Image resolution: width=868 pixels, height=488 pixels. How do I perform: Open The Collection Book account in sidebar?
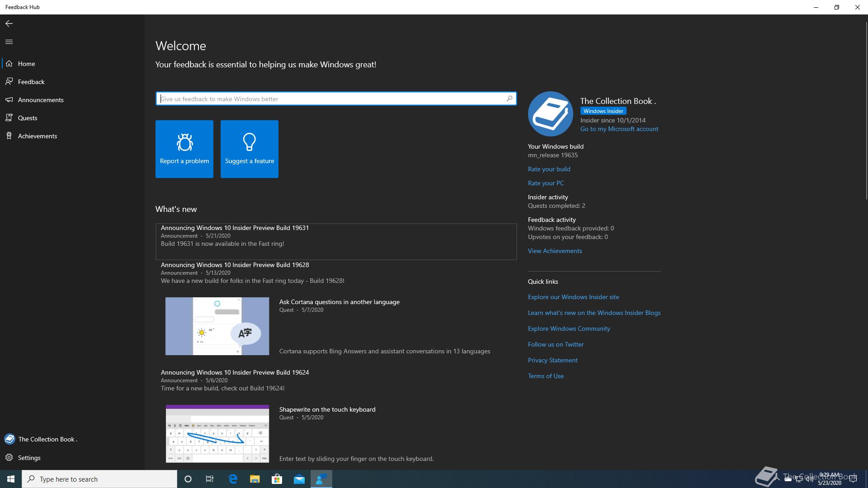(x=72, y=439)
